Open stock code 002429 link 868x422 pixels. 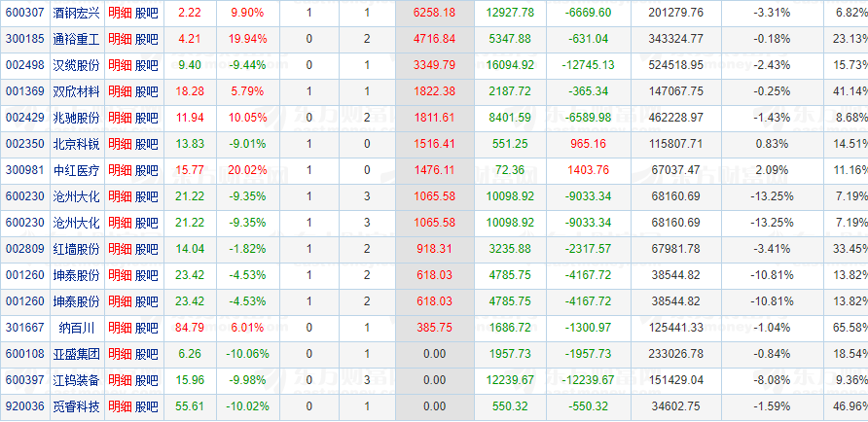(24, 118)
